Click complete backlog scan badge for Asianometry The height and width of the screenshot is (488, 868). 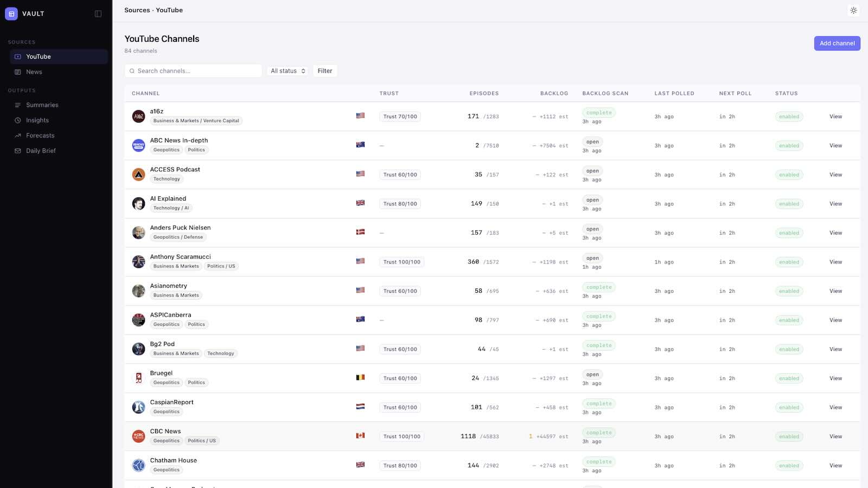point(599,287)
